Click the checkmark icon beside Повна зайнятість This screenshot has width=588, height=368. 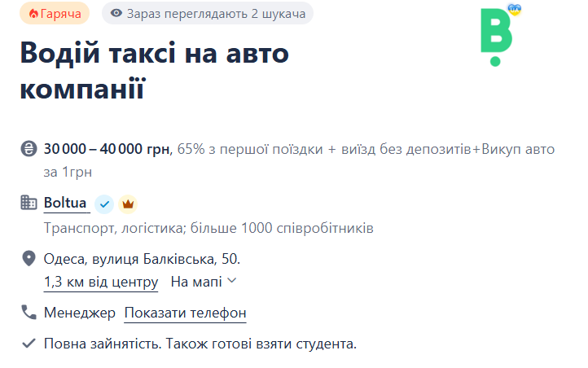click(29, 344)
